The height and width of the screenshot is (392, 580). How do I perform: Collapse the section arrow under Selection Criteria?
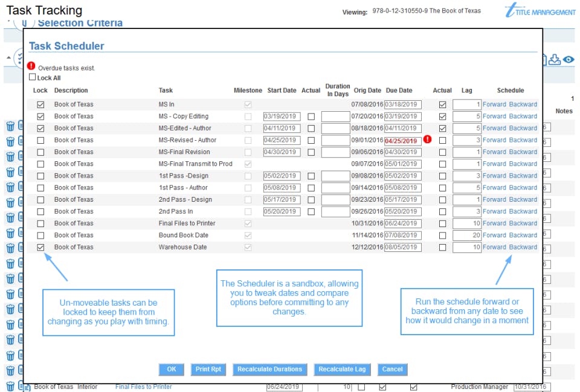[8, 58]
